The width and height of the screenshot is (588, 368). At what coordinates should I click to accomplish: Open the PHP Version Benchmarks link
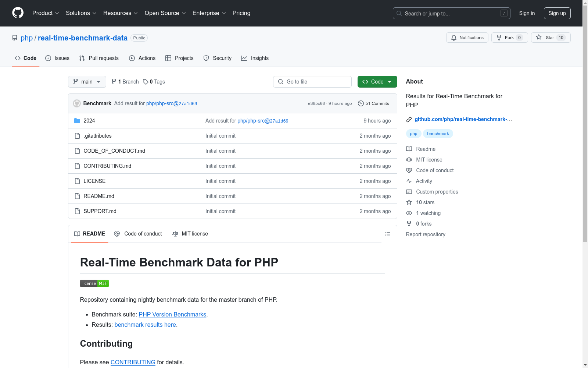[x=172, y=315]
